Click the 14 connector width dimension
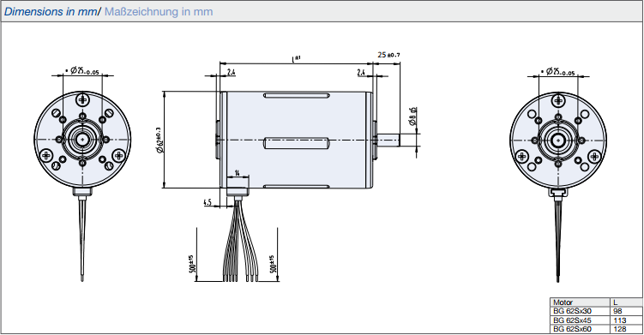Image resolution: width=644 pixels, height=335 pixels. tap(238, 172)
